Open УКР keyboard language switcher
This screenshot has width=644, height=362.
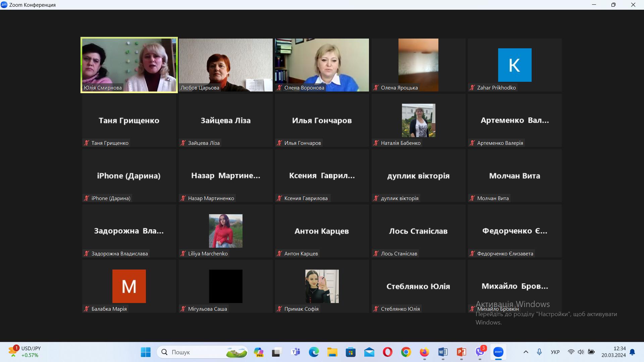pos(555,352)
